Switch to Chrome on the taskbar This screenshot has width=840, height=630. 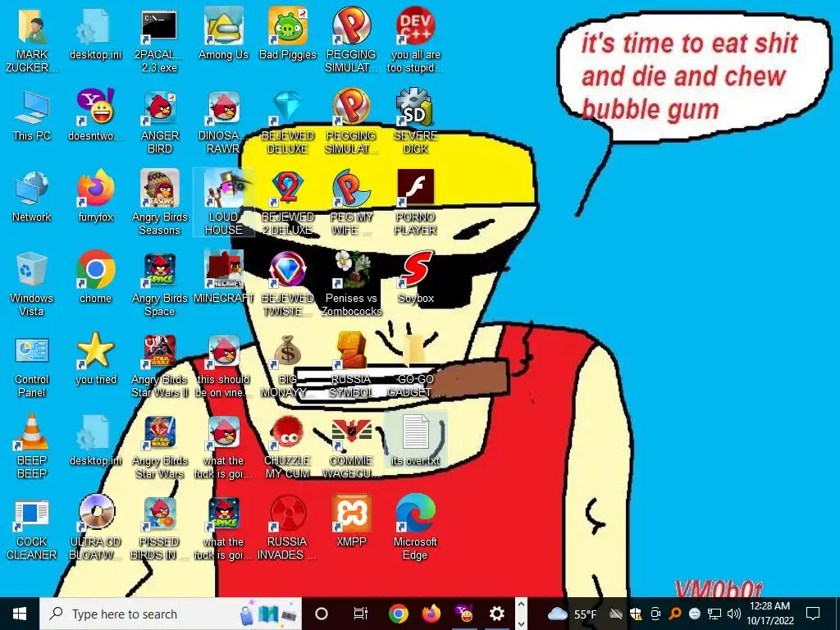coord(398,614)
